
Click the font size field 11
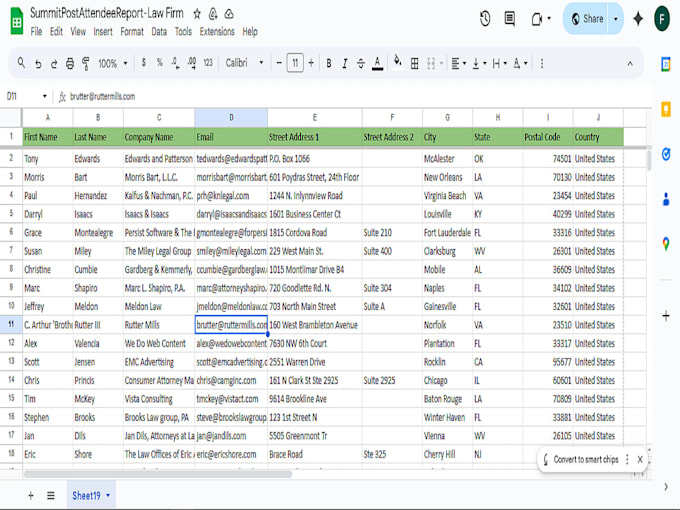295,63
